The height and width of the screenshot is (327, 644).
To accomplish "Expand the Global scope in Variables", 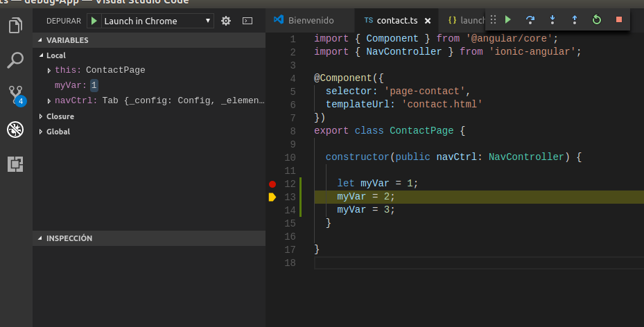I will (x=58, y=132).
